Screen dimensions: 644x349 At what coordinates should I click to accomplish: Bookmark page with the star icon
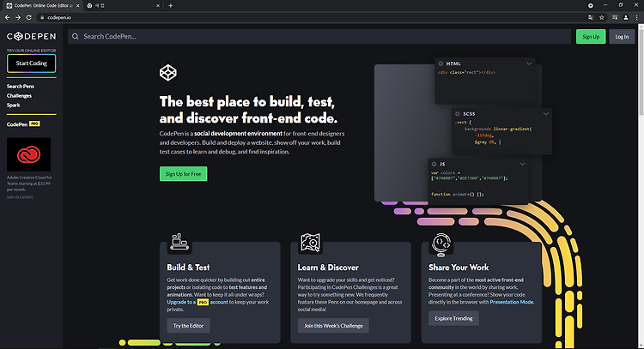(x=602, y=17)
